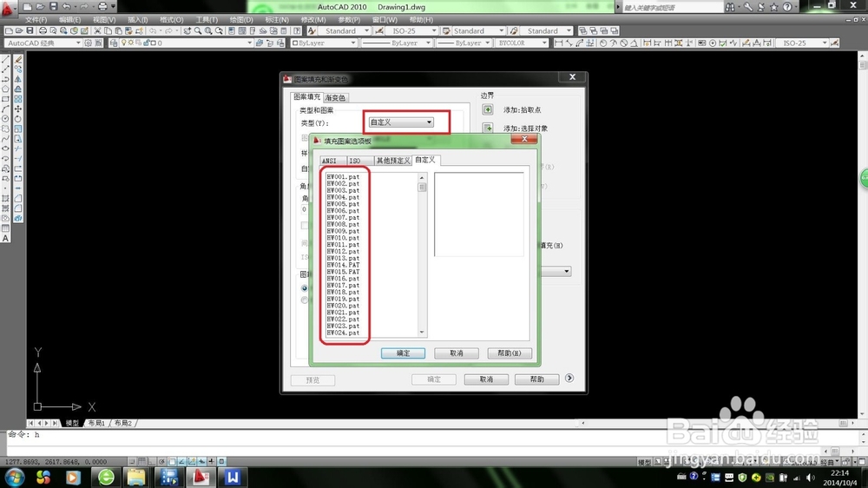This screenshot has height=488, width=868.
Task: Open the Standard text style dropdown
Action: pos(343,31)
